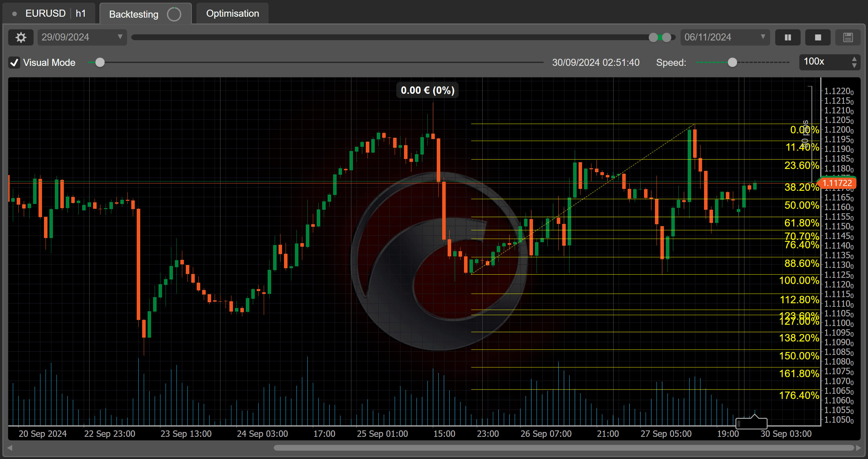This screenshot has width=868, height=459.
Task: Click the 61.80% Fibonacci level label
Action: click(x=801, y=223)
